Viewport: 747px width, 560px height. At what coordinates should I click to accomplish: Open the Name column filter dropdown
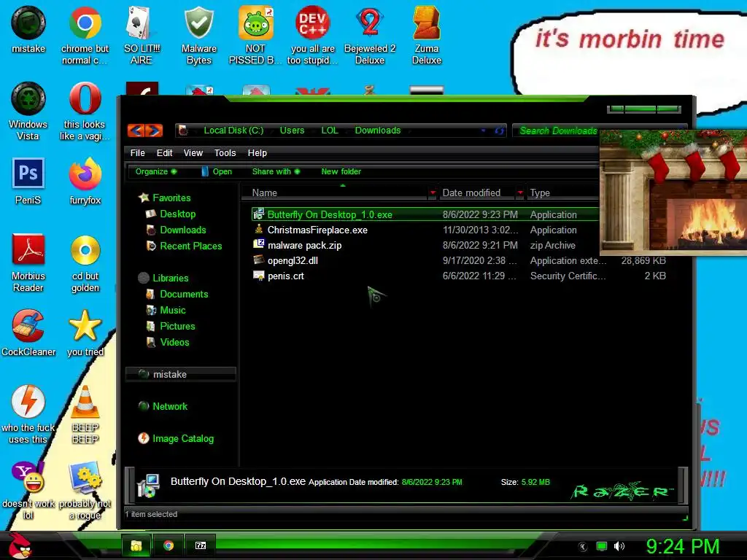tap(433, 192)
